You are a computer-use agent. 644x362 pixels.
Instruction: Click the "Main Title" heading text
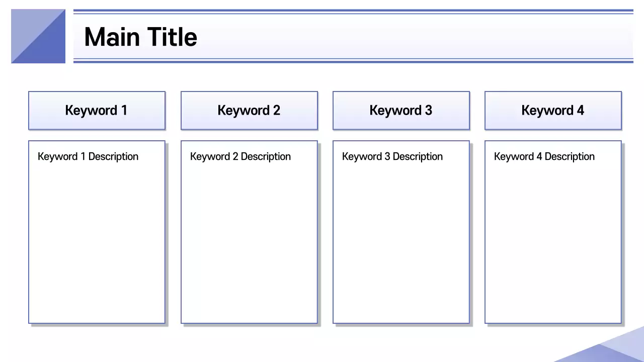[x=140, y=37]
